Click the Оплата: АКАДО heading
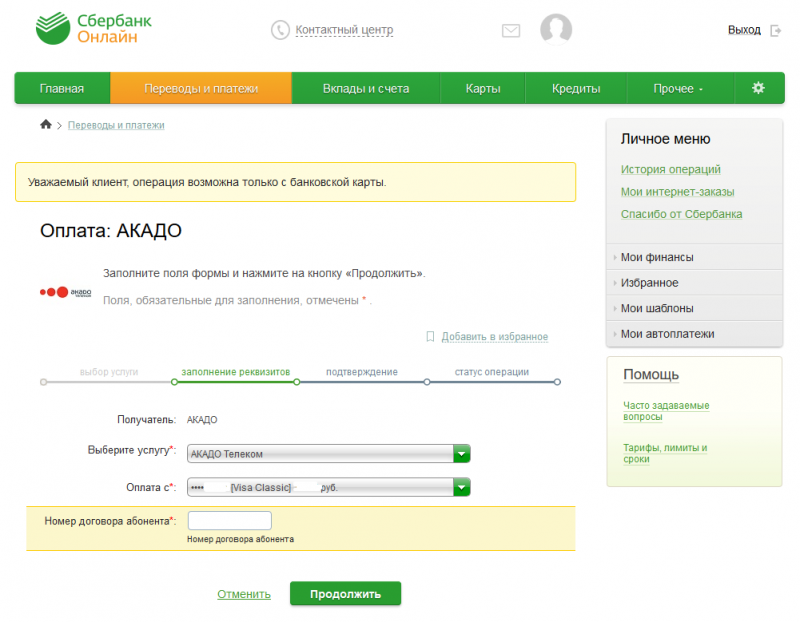Viewport: 800px width, 622px height. 111,231
